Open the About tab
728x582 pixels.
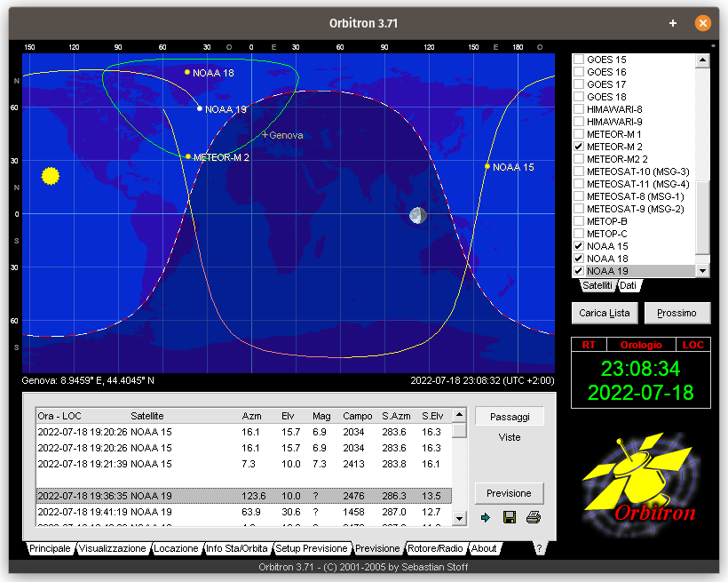click(x=484, y=548)
